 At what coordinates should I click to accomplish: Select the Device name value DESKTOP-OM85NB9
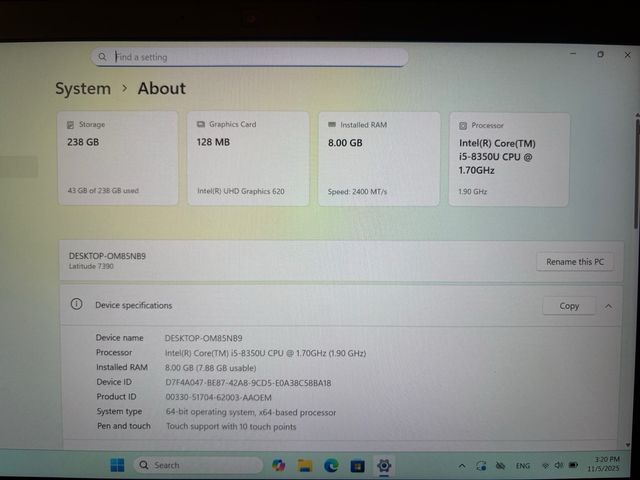pos(203,338)
